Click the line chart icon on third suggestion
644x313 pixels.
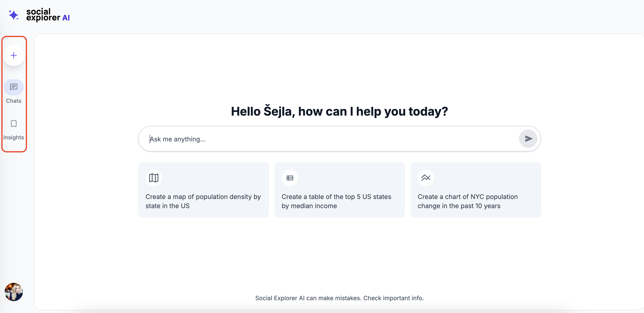click(x=425, y=178)
